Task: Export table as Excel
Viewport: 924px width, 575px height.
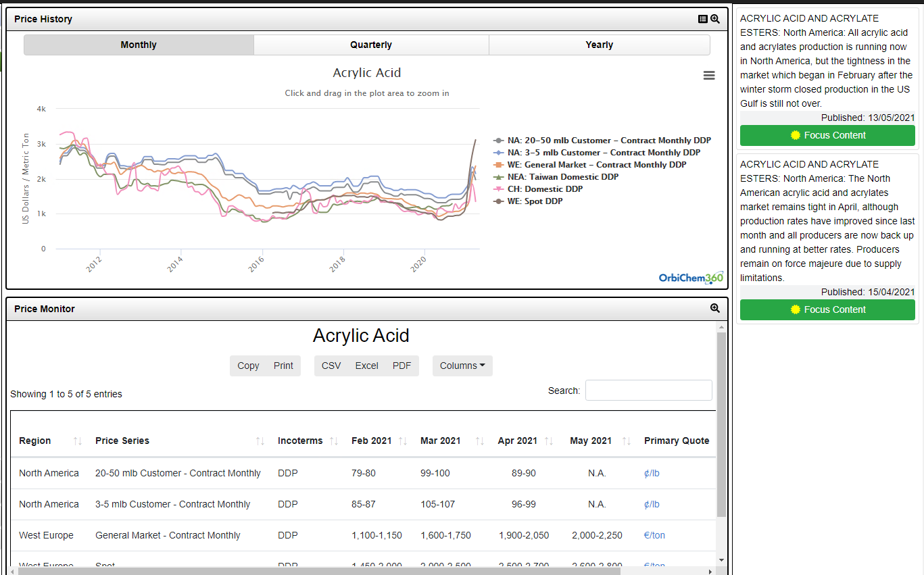Action: tap(366, 366)
